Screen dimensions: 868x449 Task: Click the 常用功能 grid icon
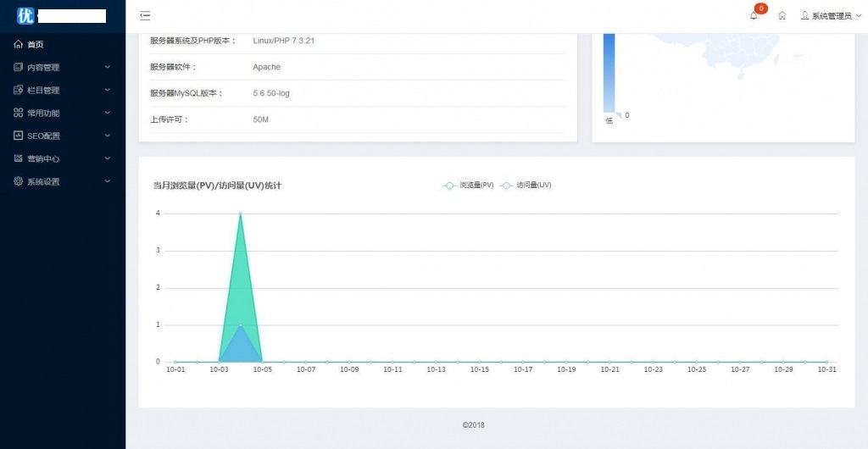19,113
